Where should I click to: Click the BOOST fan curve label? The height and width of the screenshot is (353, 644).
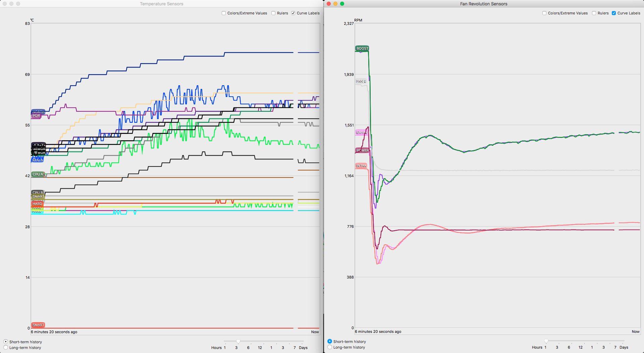[362, 49]
